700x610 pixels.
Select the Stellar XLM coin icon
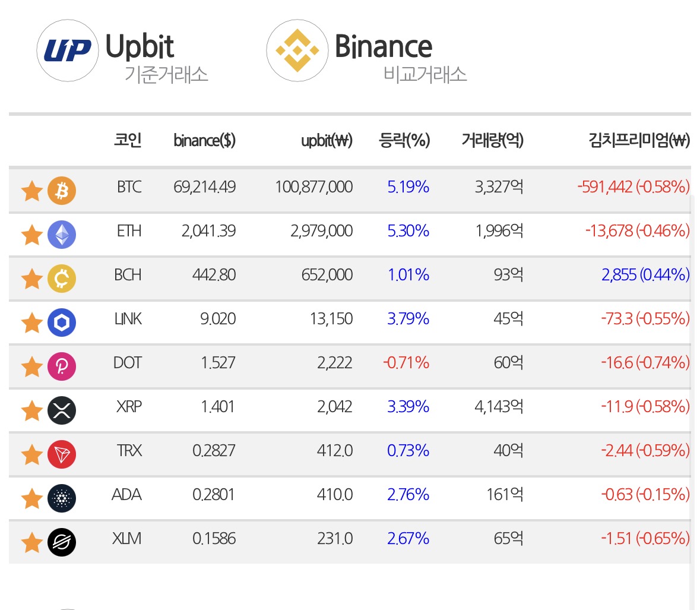click(x=62, y=542)
